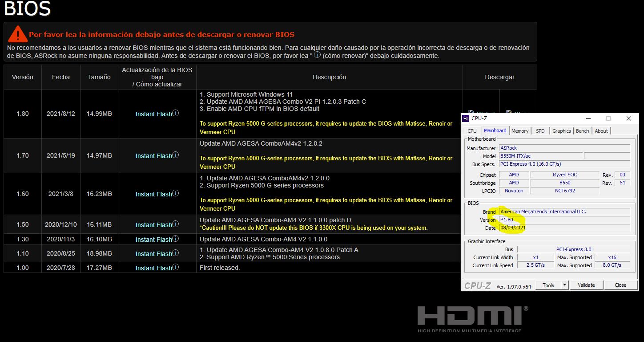
Task: Open Instant Flash link for BIOS 1.00
Action: (153, 268)
